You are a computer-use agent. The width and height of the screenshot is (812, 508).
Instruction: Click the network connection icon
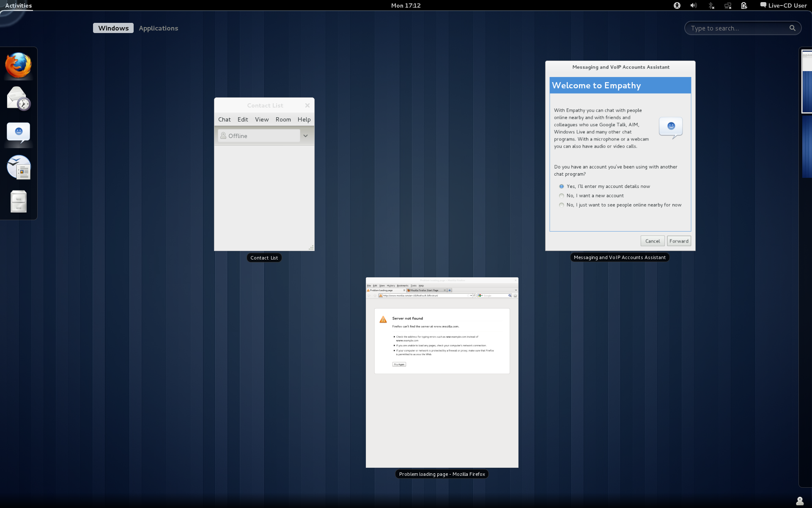[x=728, y=6]
